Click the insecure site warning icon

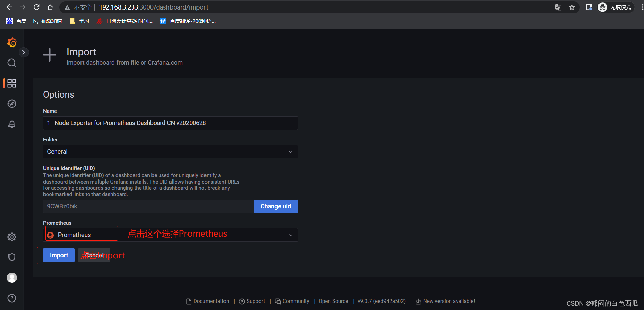pos(67,7)
